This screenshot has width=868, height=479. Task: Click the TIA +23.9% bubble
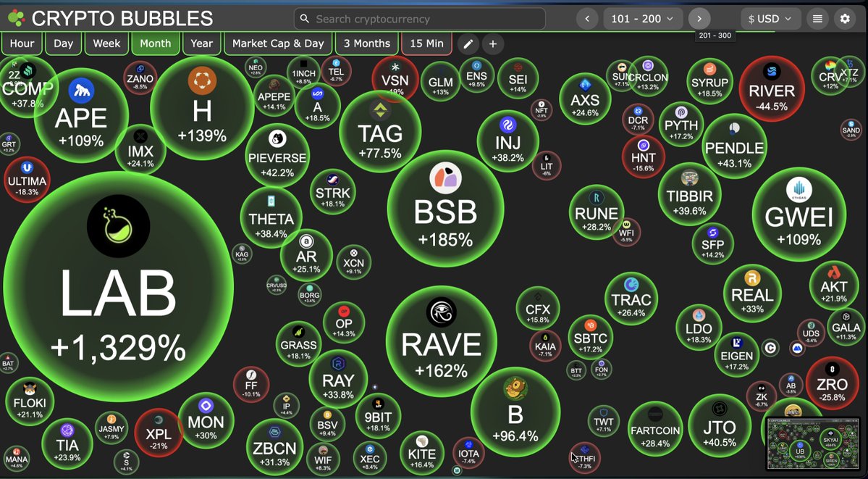(x=67, y=443)
